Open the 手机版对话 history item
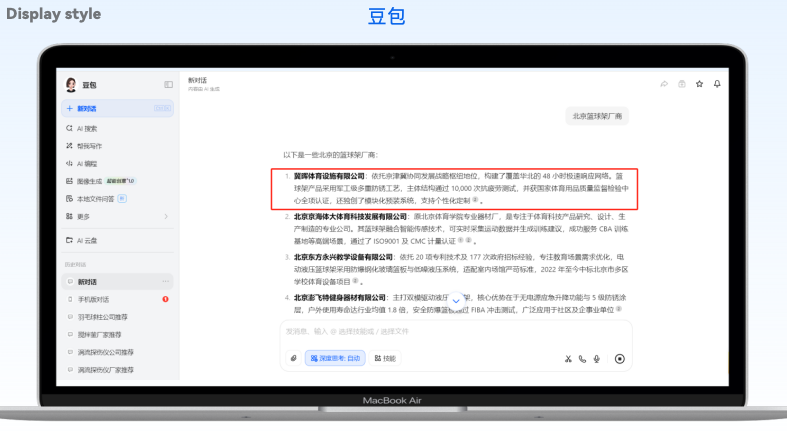The height and width of the screenshot is (431, 787). tap(98, 299)
